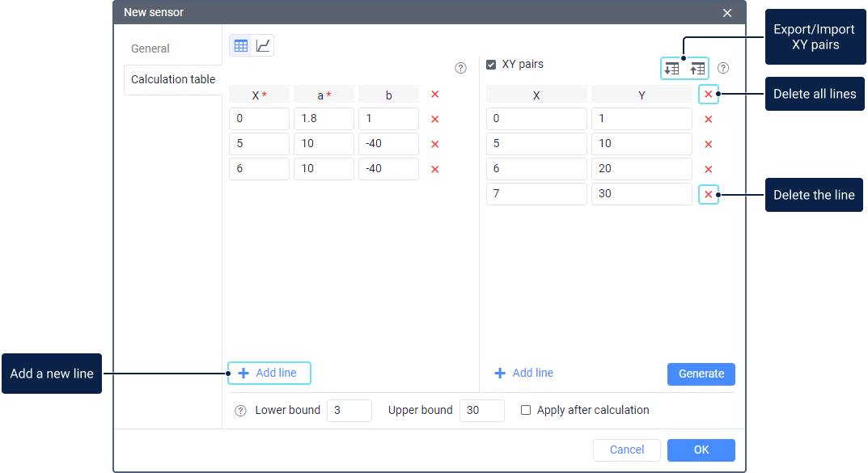
Task: Confirm the dialog with OK
Action: click(x=701, y=450)
